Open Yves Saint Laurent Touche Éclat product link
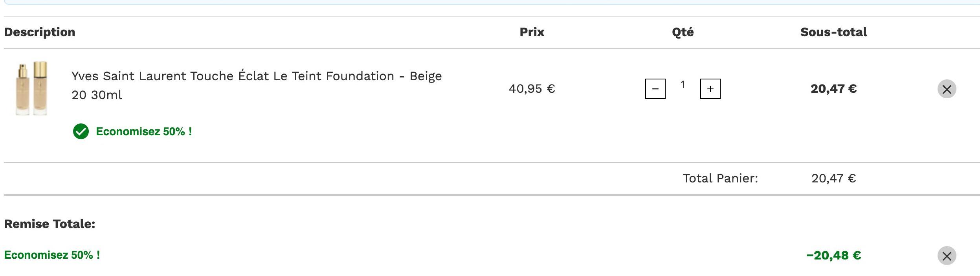The image size is (980, 276). (x=257, y=85)
